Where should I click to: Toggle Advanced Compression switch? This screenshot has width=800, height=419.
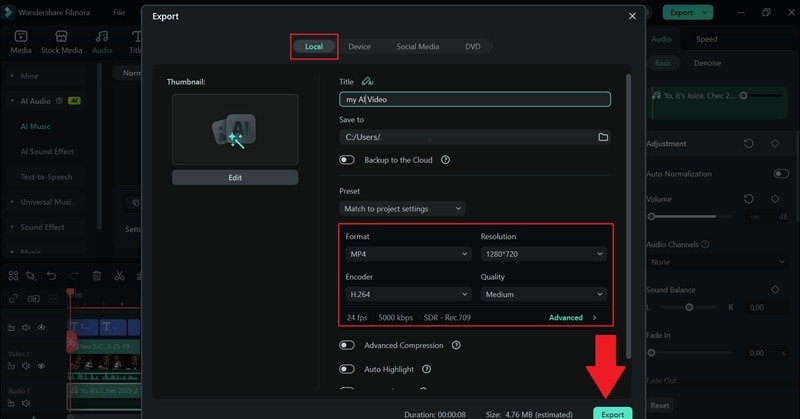tap(347, 345)
